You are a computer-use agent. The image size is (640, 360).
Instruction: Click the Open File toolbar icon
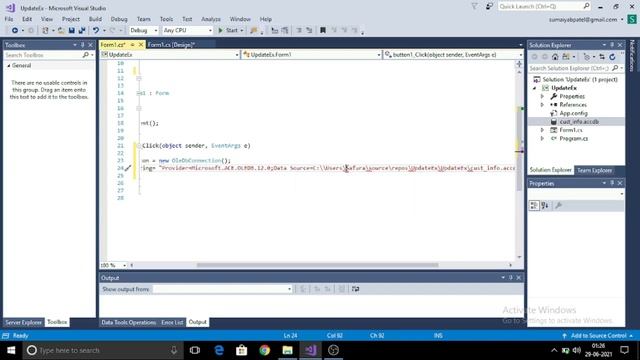coord(61,30)
